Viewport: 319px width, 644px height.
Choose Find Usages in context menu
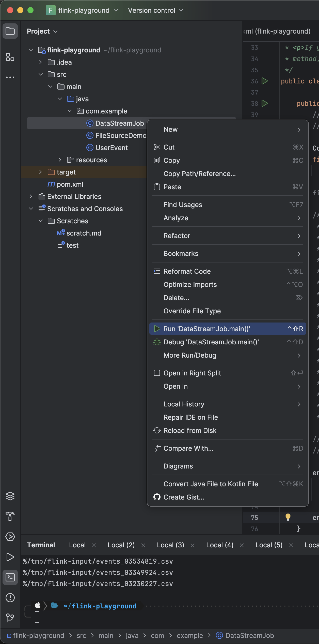[x=228, y=205]
